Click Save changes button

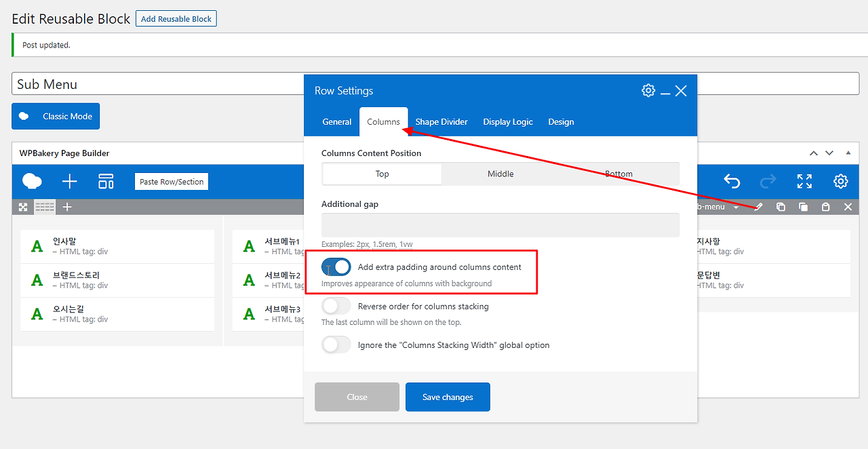[448, 397]
